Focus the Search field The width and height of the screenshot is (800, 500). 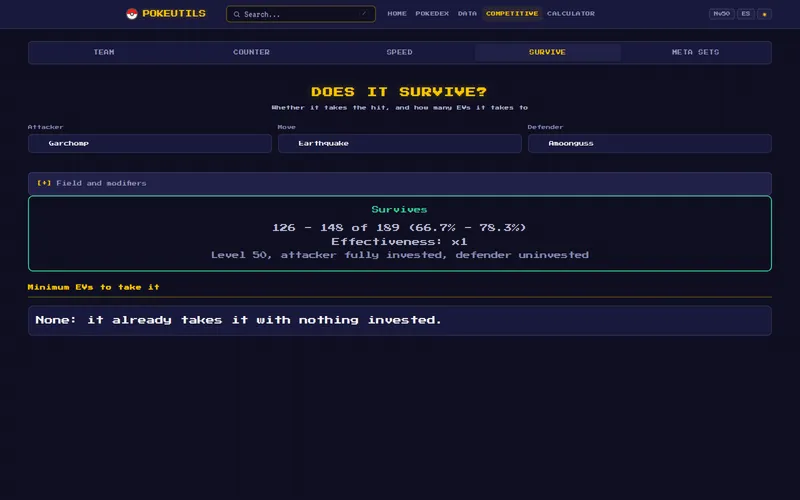[x=301, y=14]
